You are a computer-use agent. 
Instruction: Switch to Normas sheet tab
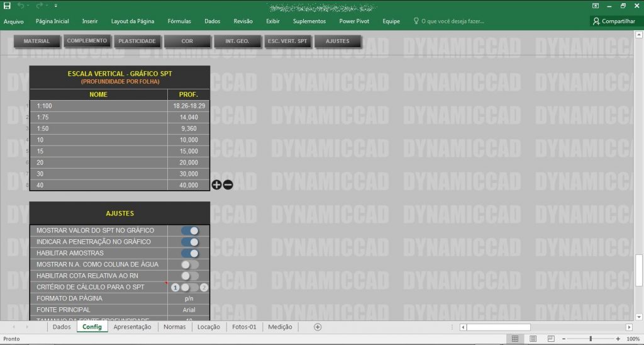175,327
